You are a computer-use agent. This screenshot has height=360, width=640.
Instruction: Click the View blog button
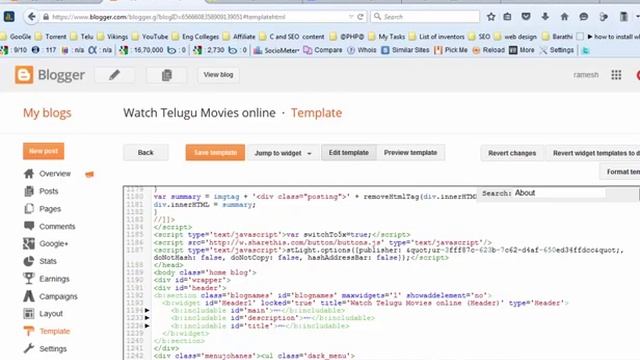[218, 75]
